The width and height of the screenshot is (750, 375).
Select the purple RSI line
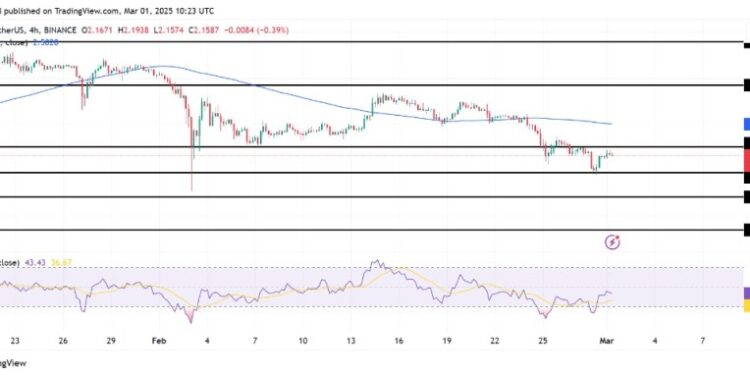306,291
